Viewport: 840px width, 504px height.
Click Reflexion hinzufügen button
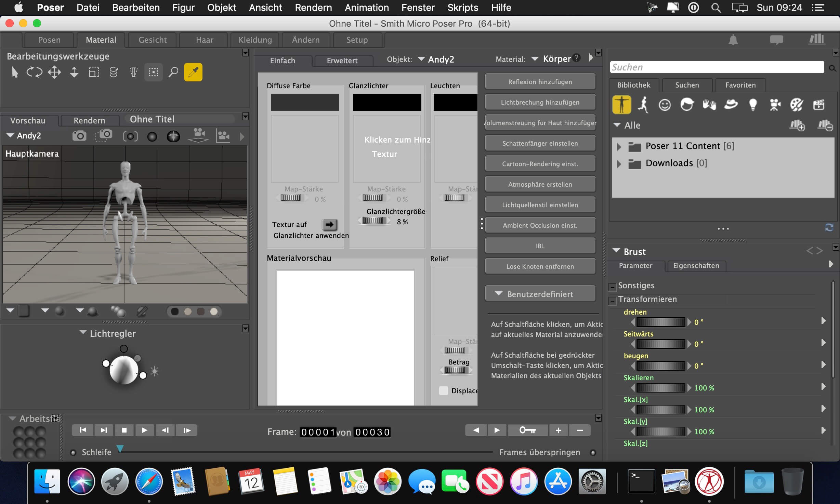point(540,82)
